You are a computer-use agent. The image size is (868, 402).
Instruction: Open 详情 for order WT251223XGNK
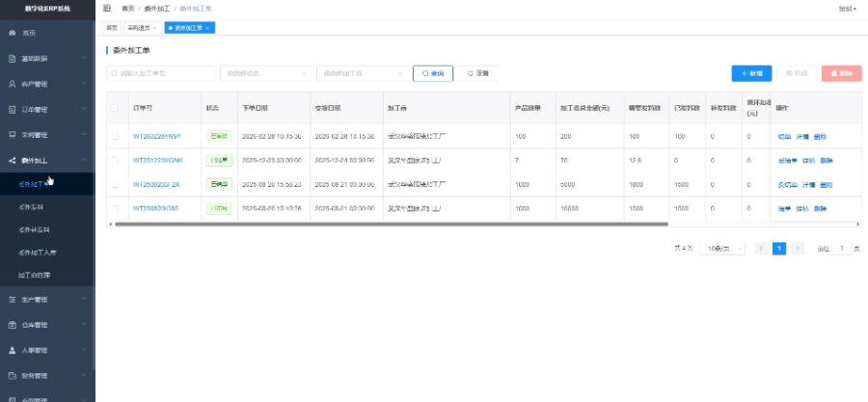point(809,161)
